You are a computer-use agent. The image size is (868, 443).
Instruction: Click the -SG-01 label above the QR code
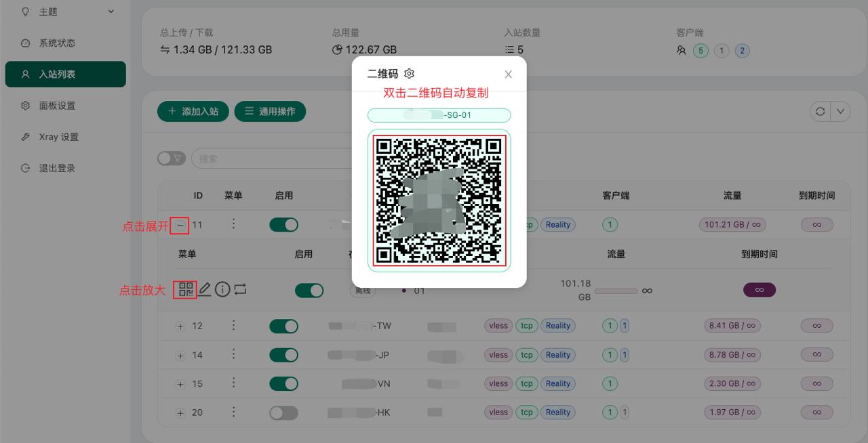tap(439, 115)
